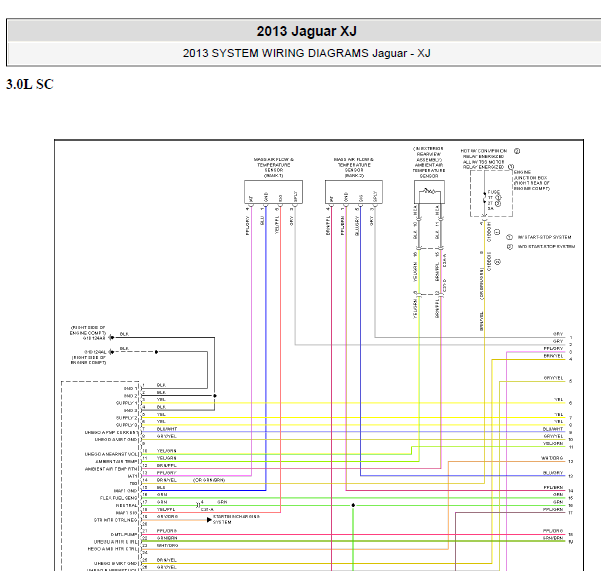
Task: Click the "3.0L SC" section heading
Action: coord(30,84)
